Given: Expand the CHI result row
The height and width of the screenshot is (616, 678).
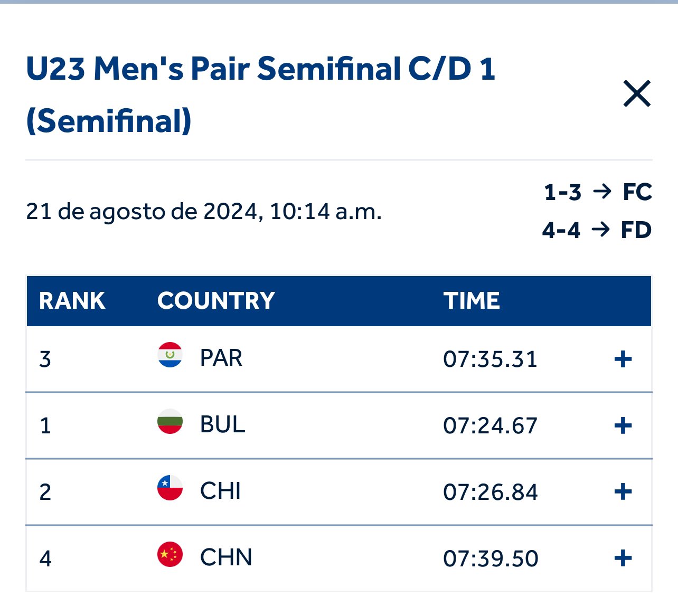Looking at the screenshot, I should (623, 492).
